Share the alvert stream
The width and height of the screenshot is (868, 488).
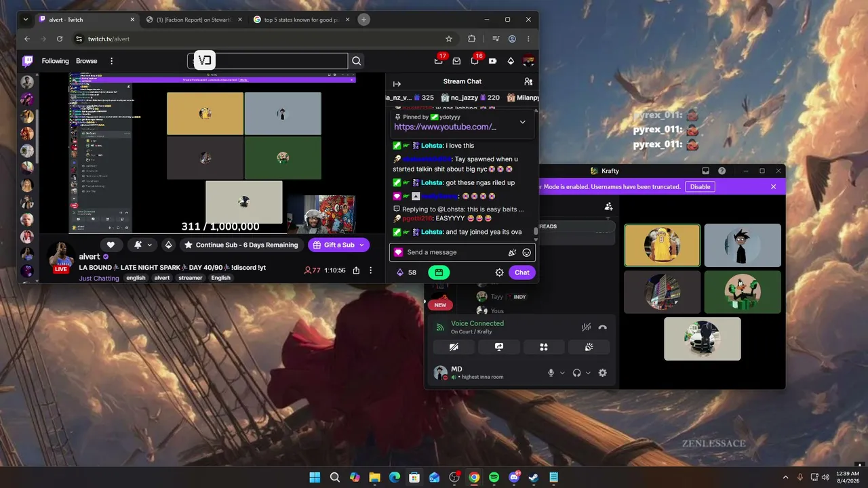356,270
